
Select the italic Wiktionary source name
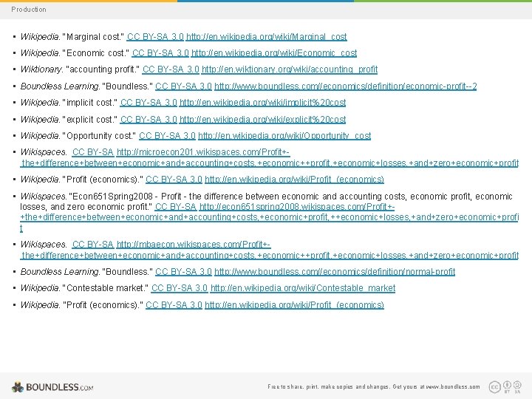tap(41, 69)
